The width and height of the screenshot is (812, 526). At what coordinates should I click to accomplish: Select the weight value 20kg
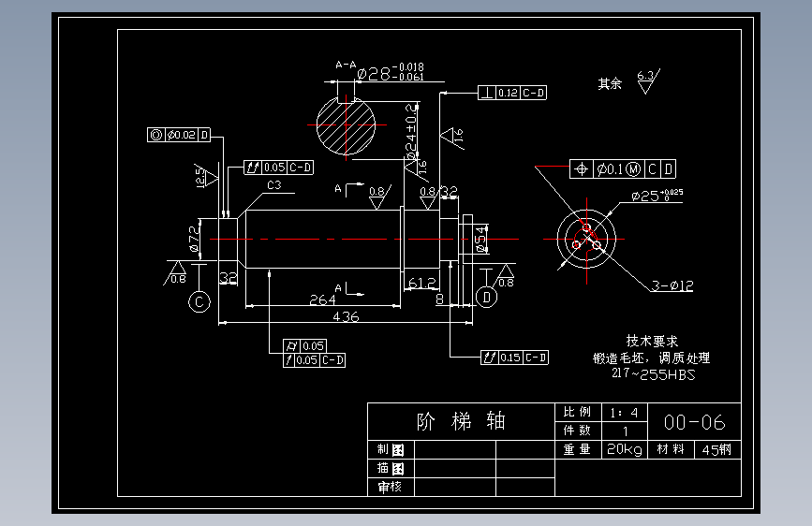pos(625,449)
